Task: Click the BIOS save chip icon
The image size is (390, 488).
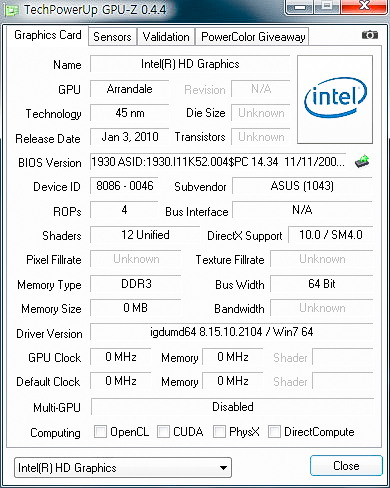Action: tap(362, 161)
